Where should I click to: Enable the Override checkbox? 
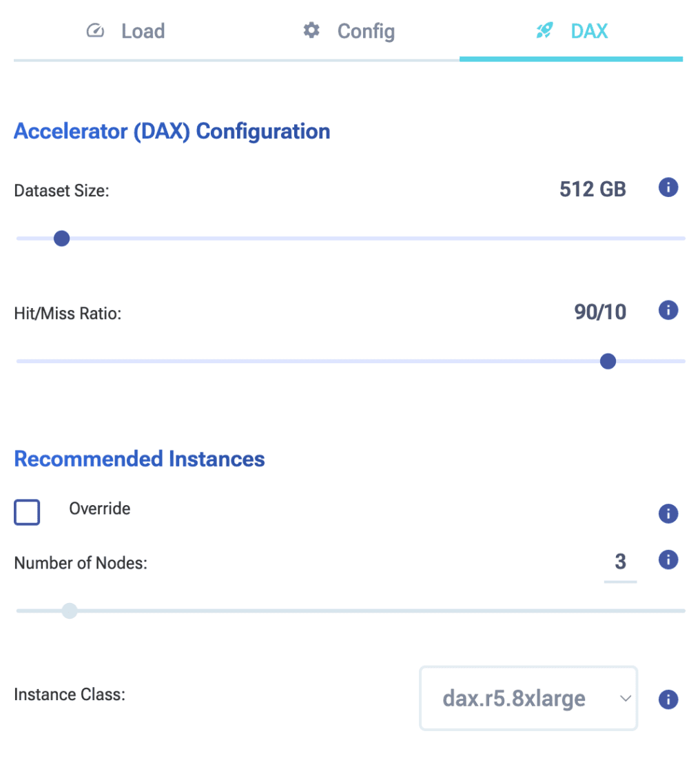pyautogui.click(x=27, y=513)
